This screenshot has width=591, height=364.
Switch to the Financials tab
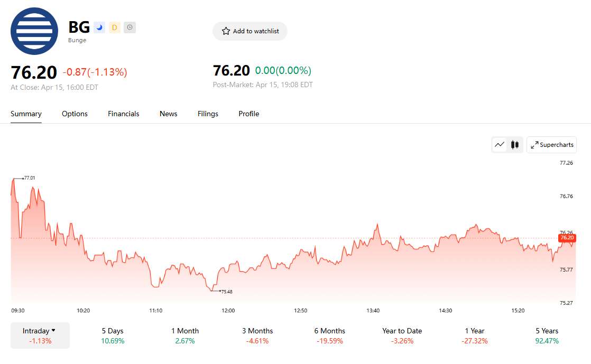[x=124, y=114]
